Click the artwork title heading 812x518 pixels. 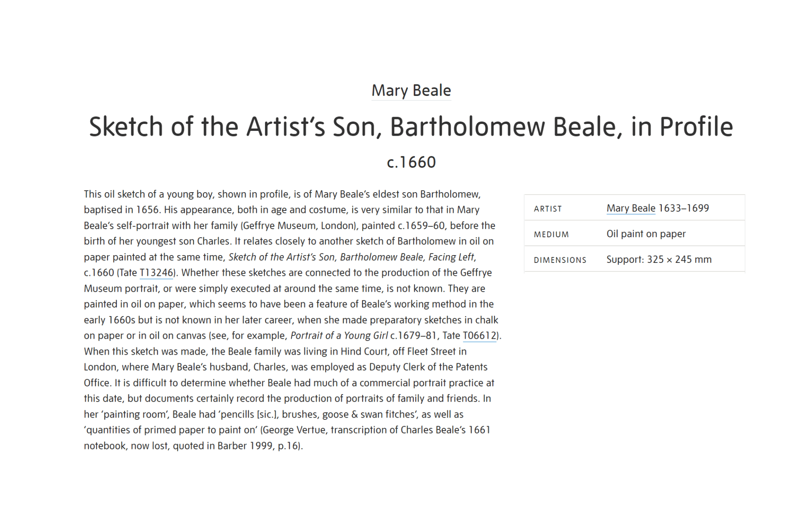pos(411,126)
